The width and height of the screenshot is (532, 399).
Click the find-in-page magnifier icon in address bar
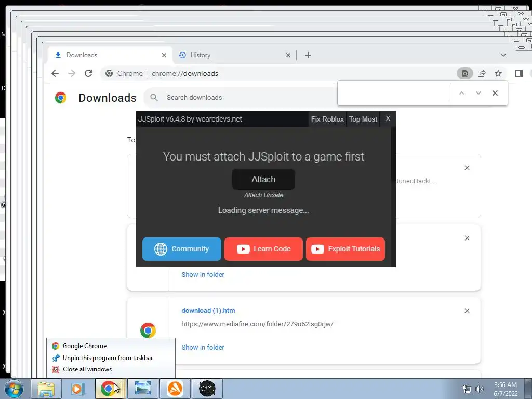coord(465,73)
